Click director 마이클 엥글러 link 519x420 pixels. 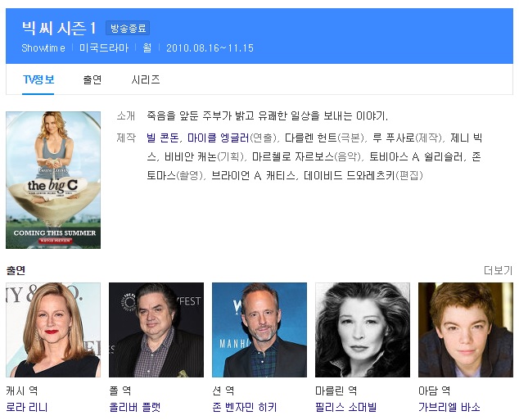(x=218, y=137)
